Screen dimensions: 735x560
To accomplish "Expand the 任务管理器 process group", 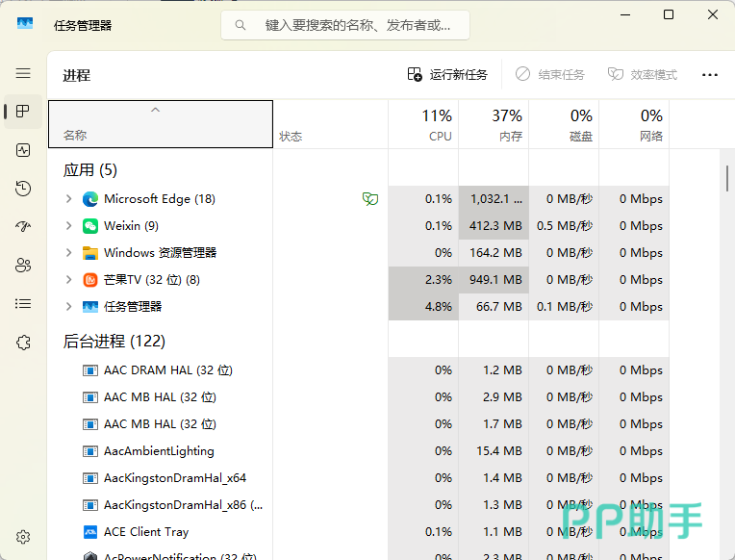I will [68, 307].
